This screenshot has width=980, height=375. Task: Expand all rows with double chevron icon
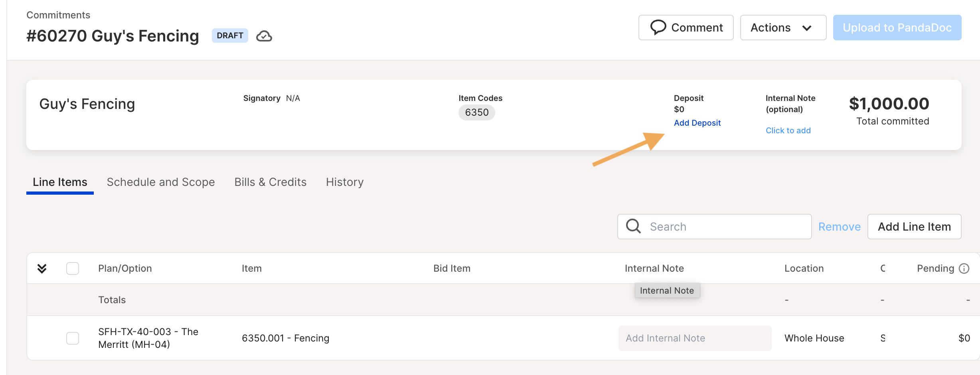coord(42,268)
